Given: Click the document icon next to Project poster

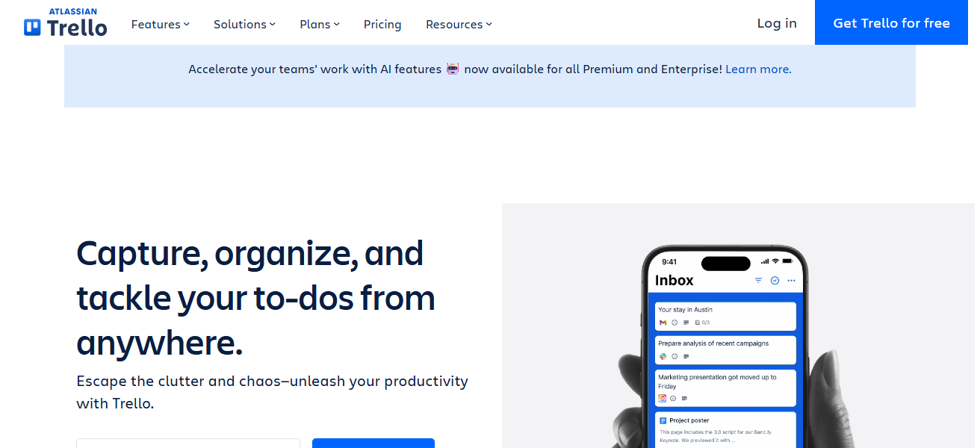Looking at the screenshot, I should click(663, 420).
